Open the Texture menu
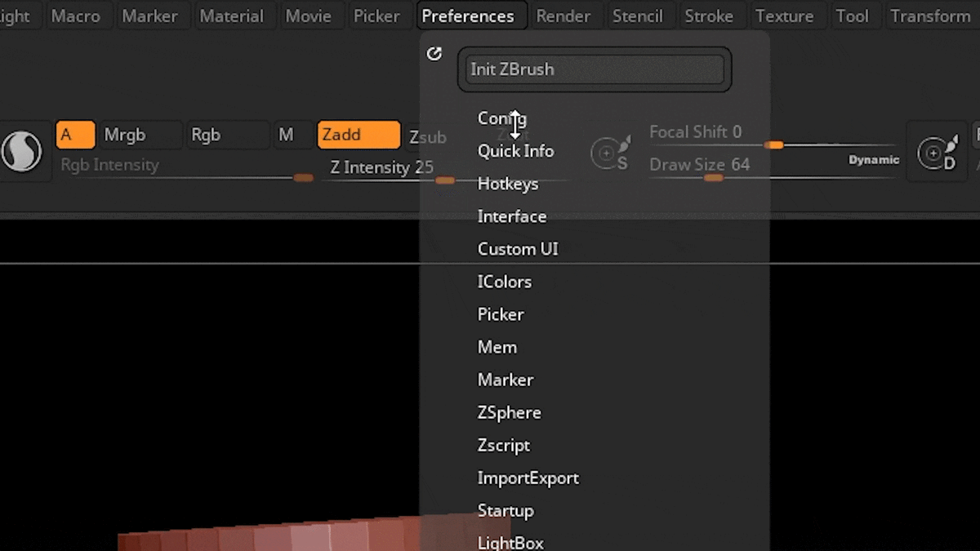 (785, 16)
